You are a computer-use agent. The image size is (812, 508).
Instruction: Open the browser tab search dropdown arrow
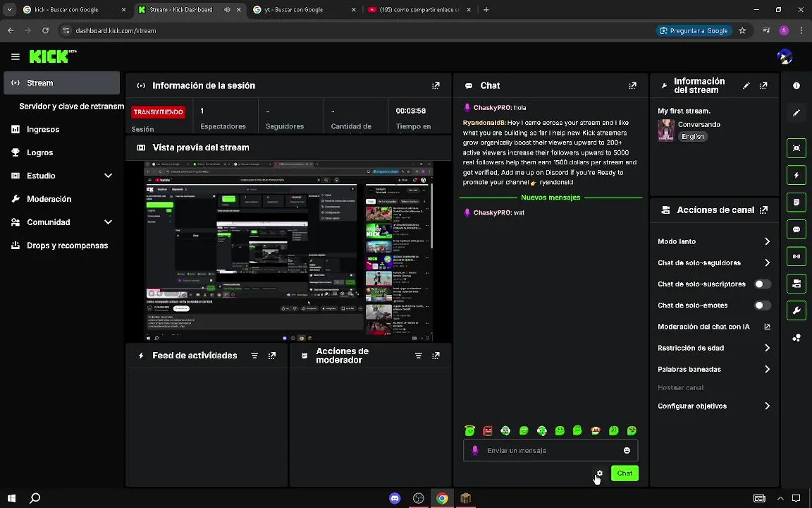click(9, 9)
